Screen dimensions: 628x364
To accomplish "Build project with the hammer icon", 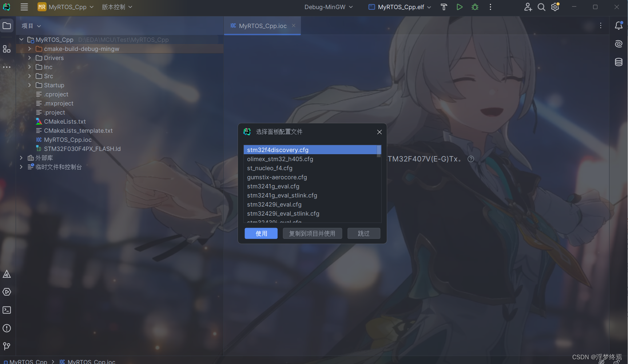I will coord(444,7).
